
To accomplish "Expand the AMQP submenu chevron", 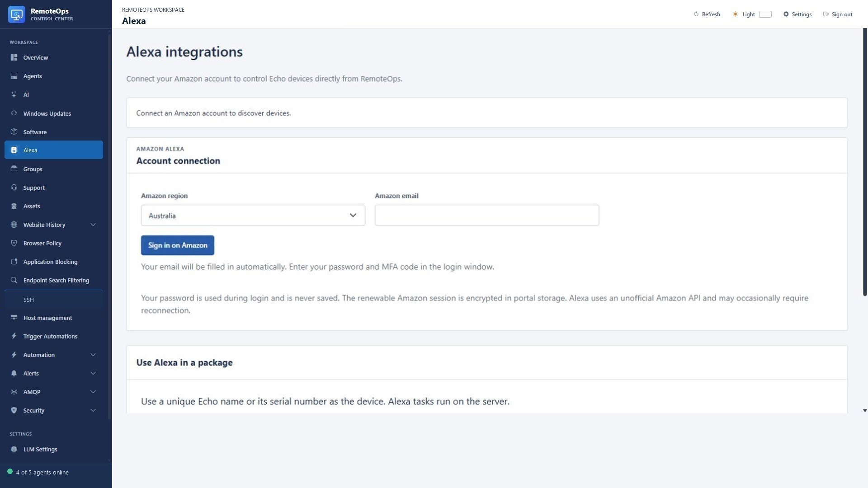I will (x=93, y=392).
